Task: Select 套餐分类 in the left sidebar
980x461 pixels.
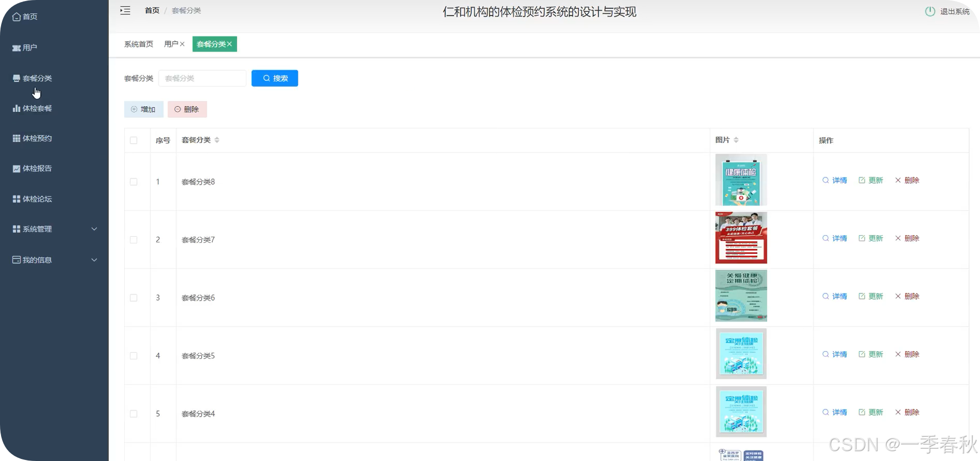Action: tap(32, 78)
